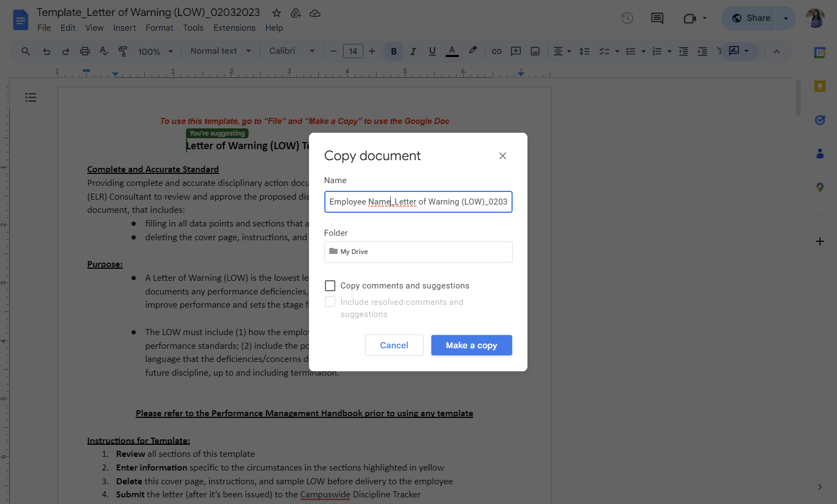
Task: Open the text color picker
Action: (452, 51)
